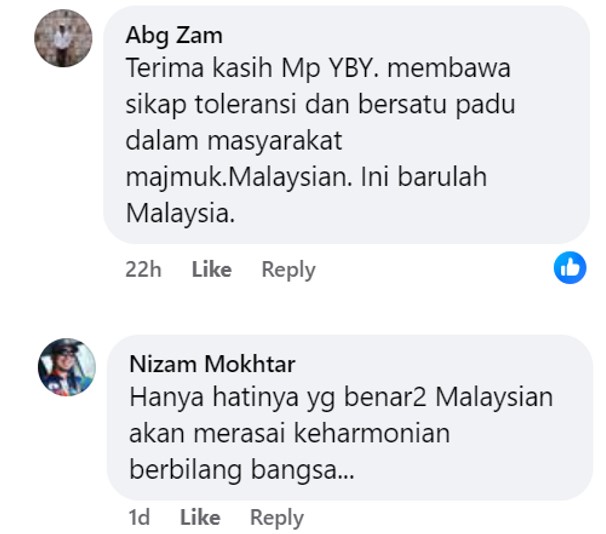This screenshot has width=606, height=534.
Task: Visit the Abg Zam profile name link
Action: coord(174,36)
